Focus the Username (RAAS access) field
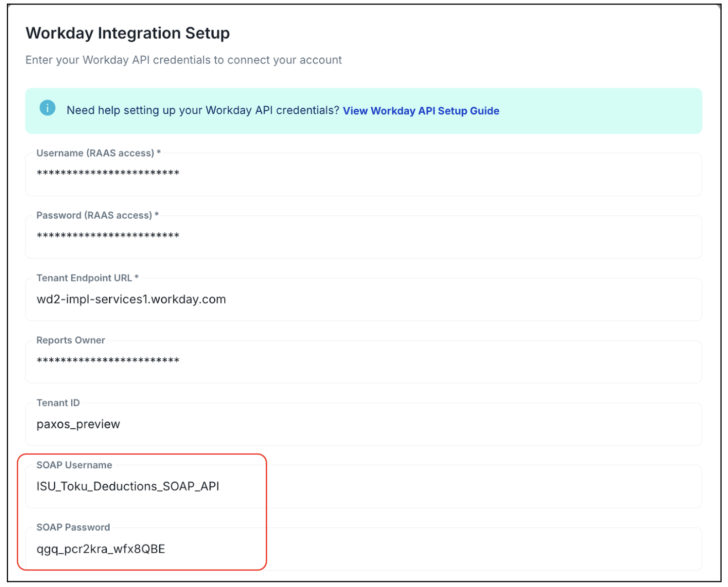 point(364,174)
